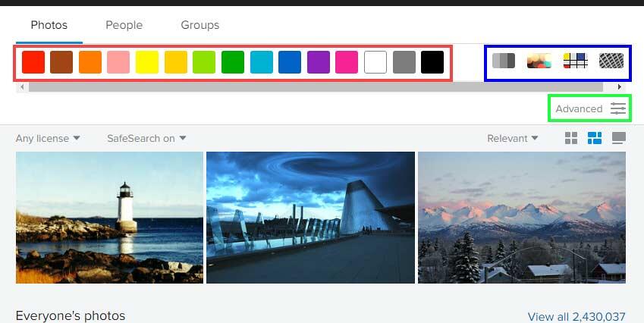The width and height of the screenshot is (644, 323).
Task: Choose the white color swatch
Action: pos(375,62)
